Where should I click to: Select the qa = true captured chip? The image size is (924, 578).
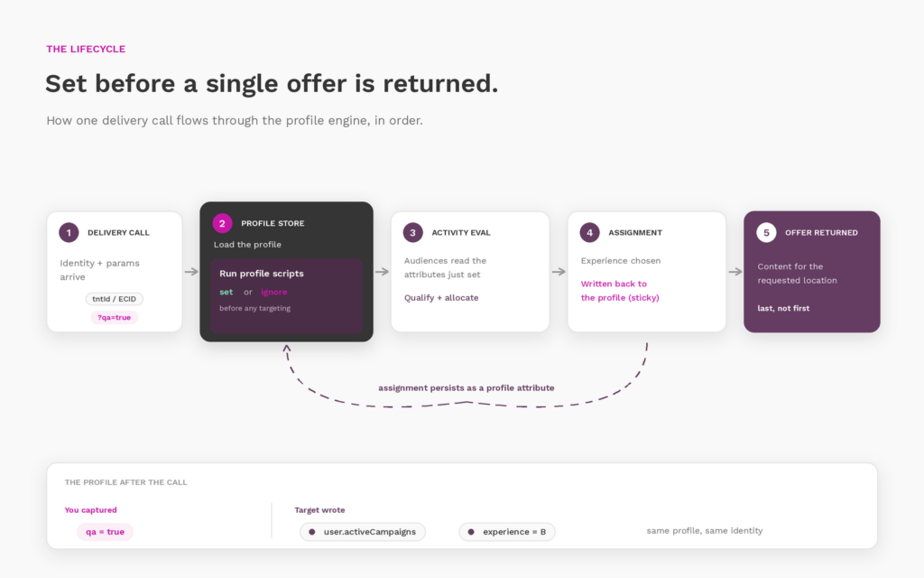(x=105, y=532)
